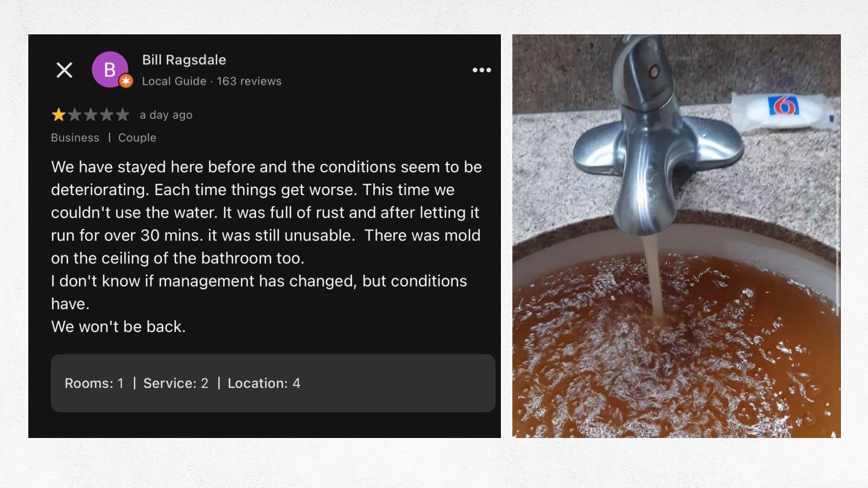868x488 pixels.
Task: Click the second gray rating star
Action: 75,114
